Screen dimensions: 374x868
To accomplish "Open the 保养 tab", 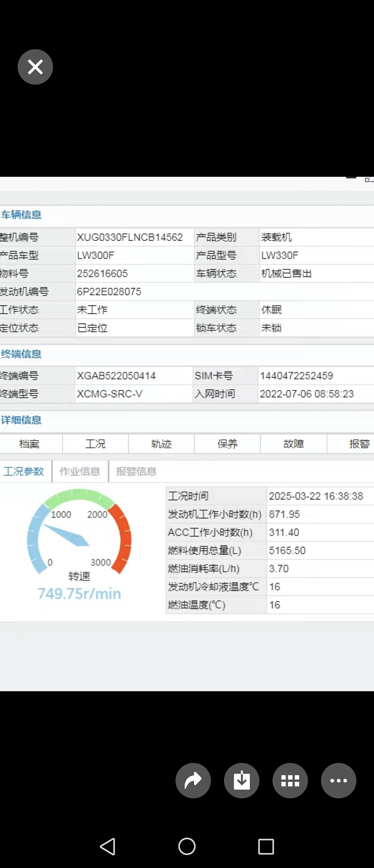I will pos(228,444).
